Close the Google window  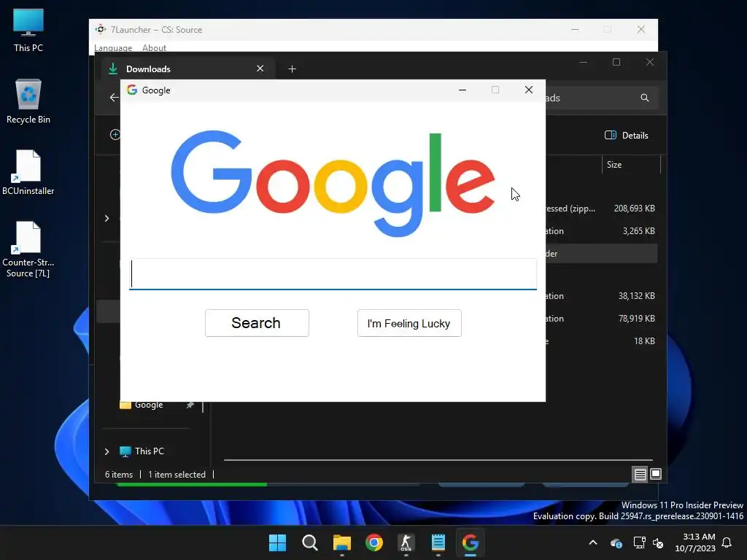(x=528, y=90)
